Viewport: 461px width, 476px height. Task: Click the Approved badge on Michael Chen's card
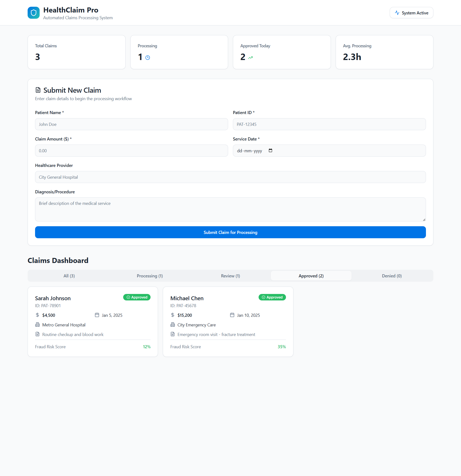click(x=272, y=297)
